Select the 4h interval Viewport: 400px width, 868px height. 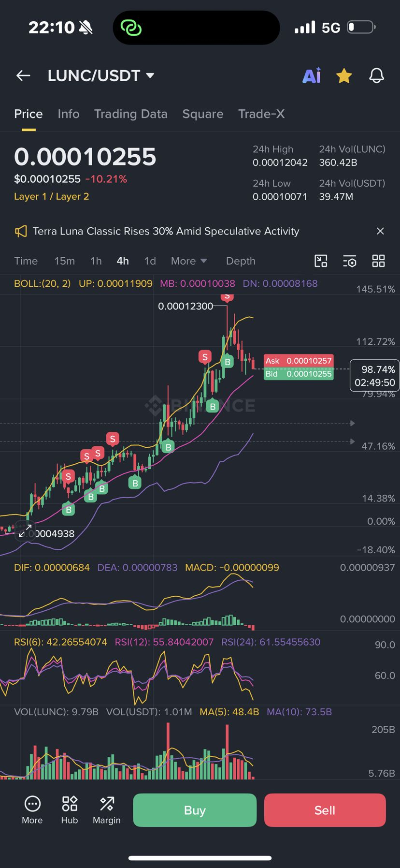[123, 261]
